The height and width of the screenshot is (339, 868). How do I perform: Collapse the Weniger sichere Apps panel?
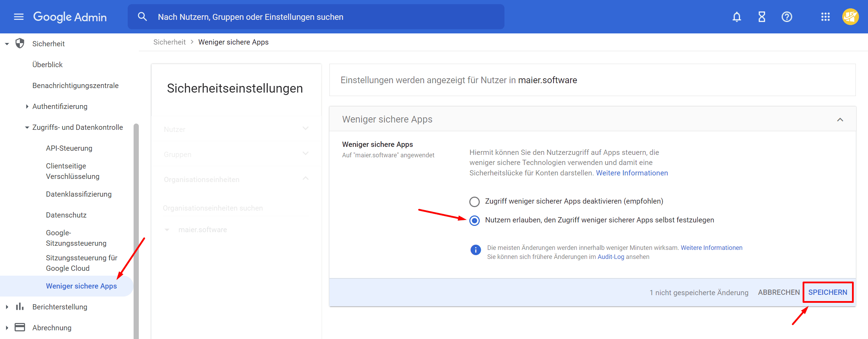(840, 119)
